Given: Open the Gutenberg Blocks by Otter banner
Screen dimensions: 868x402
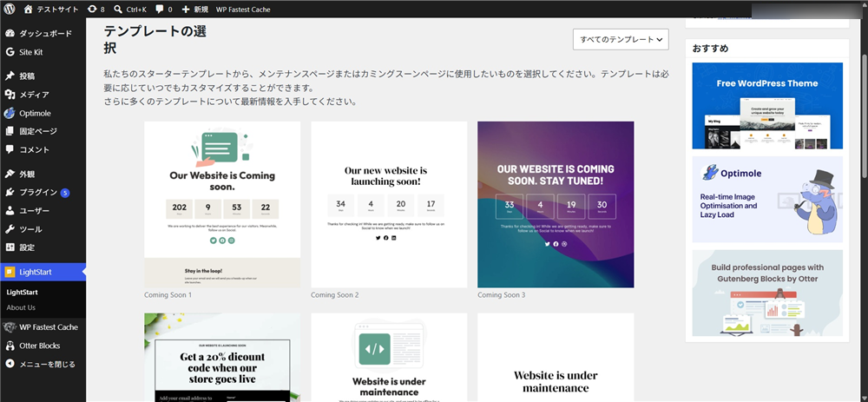Looking at the screenshot, I should pos(767,293).
